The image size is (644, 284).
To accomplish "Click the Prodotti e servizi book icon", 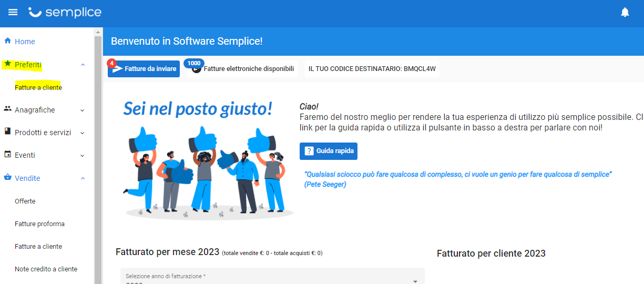I will pyautogui.click(x=8, y=131).
